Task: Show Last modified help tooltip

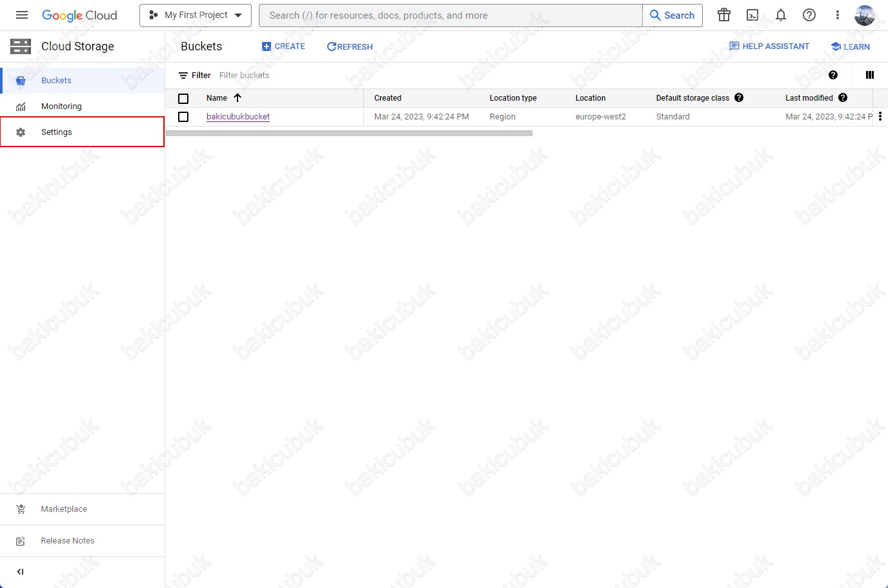Action: (x=843, y=97)
